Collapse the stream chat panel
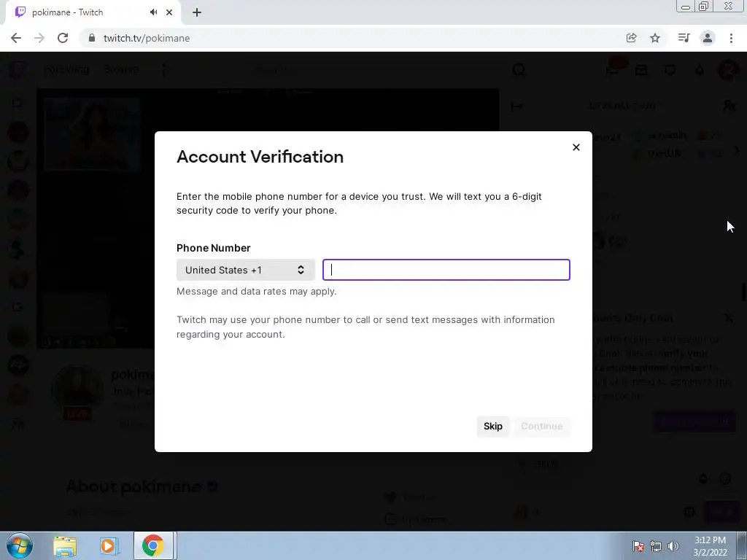The height and width of the screenshot is (560, 747). (517, 106)
